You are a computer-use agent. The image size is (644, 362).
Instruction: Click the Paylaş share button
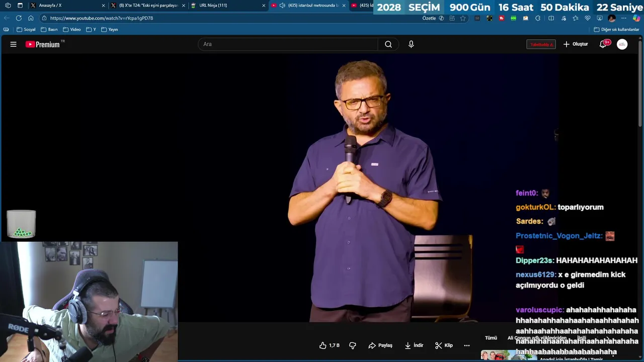pyautogui.click(x=380, y=345)
